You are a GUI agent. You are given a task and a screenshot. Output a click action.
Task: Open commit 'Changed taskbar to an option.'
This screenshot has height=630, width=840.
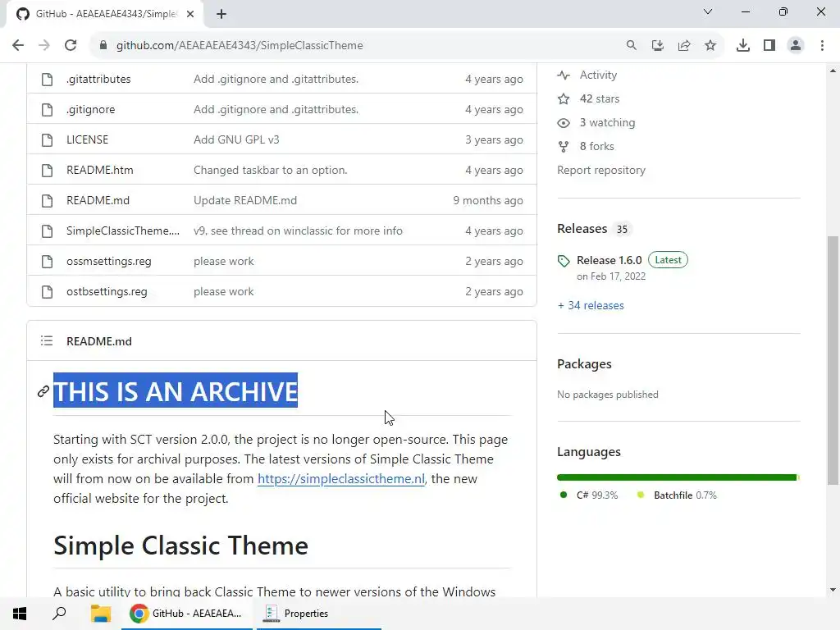(x=271, y=170)
